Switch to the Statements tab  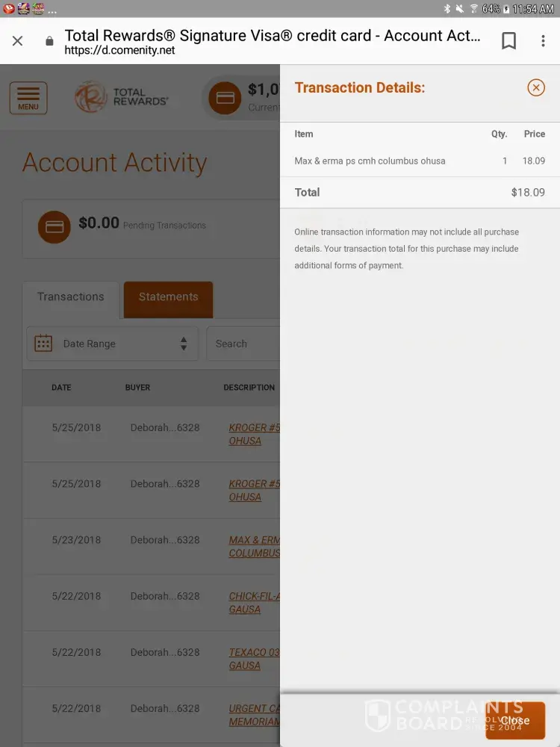click(168, 297)
